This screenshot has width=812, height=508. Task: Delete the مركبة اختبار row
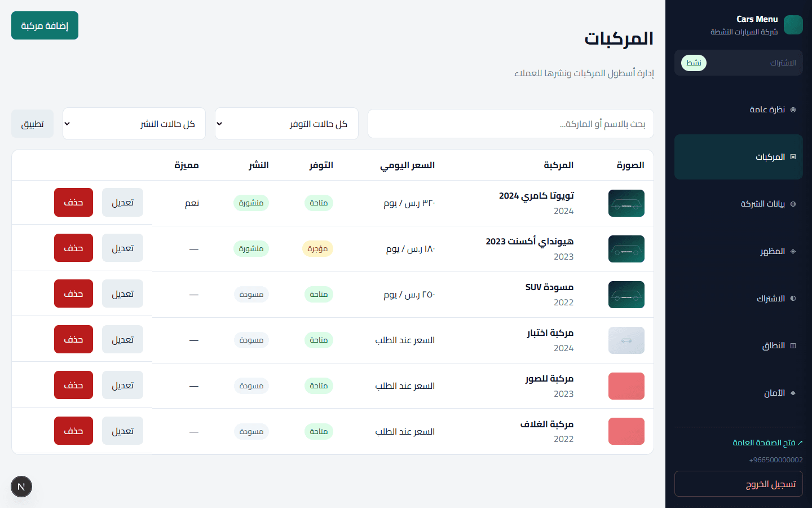point(73,339)
